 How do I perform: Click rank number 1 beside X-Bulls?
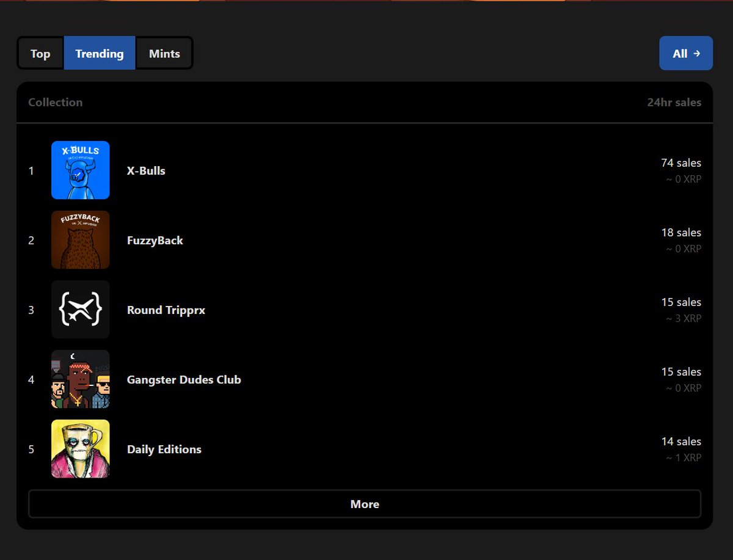click(x=31, y=171)
